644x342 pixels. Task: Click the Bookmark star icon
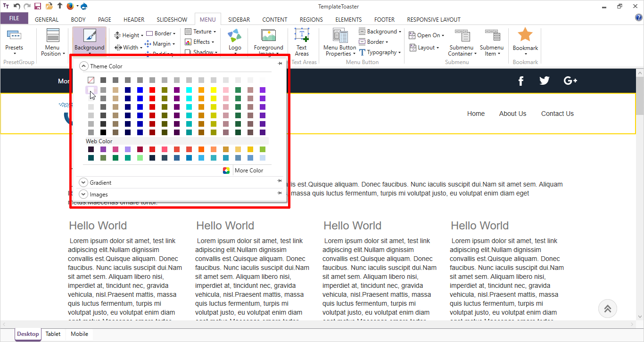(525, 35)
